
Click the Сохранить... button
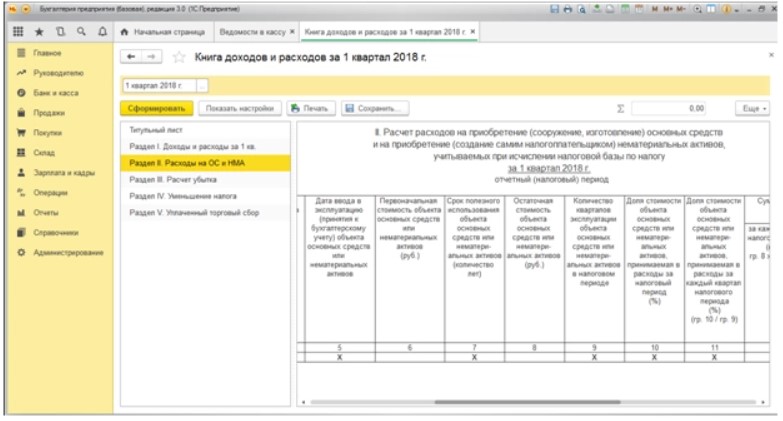pos(375,108)
